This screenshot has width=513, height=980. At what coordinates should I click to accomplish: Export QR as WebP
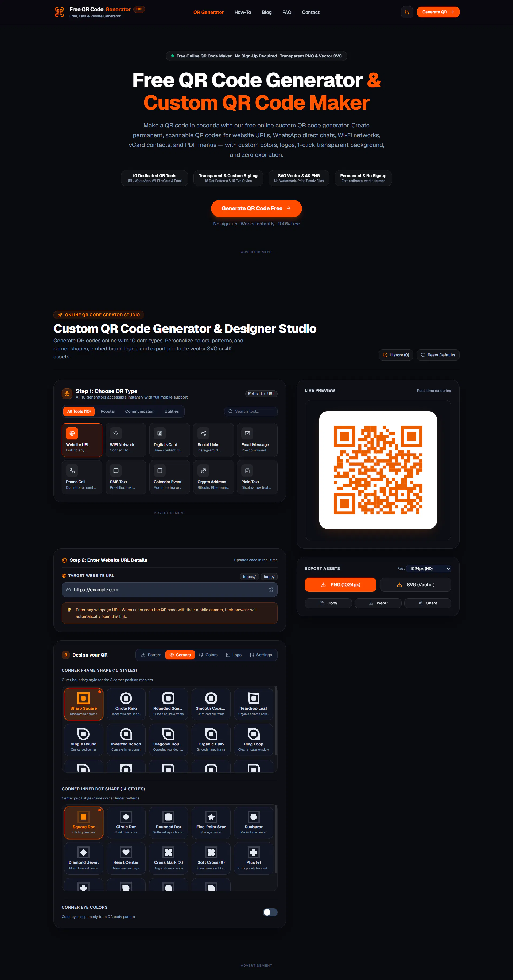(x=378, y=603)
